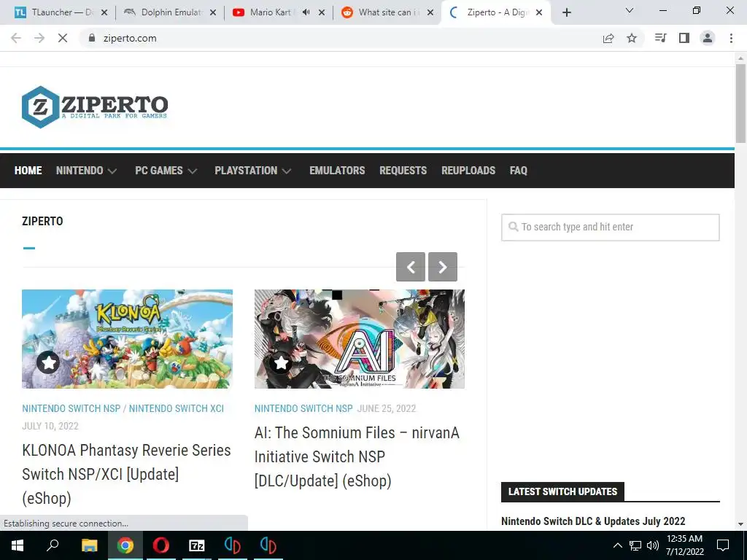Open 7-Zip from taskbar
This screenshot has height=560, width=747.
tap(197, 545)
